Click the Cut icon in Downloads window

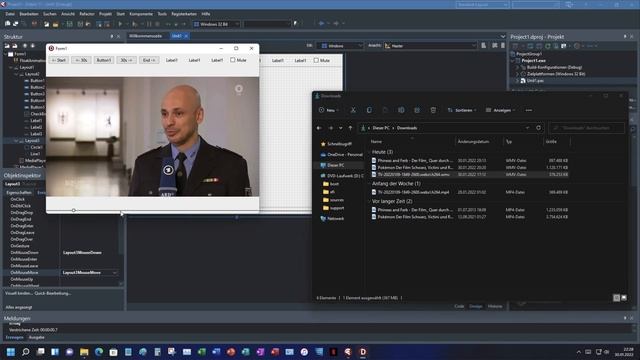353,110
